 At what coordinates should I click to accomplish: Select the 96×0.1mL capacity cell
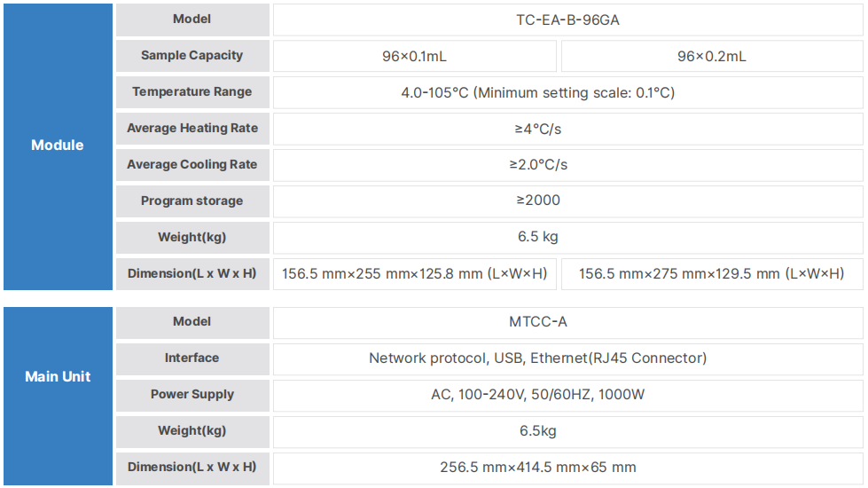point(414,56)
